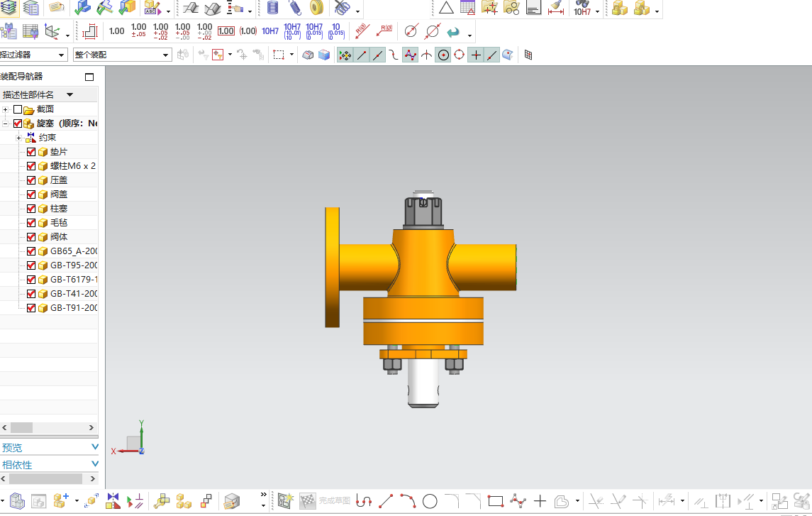Select the sketch circle tool
The width and height of the screenshot is (812, 516).
tap(430, 501)
